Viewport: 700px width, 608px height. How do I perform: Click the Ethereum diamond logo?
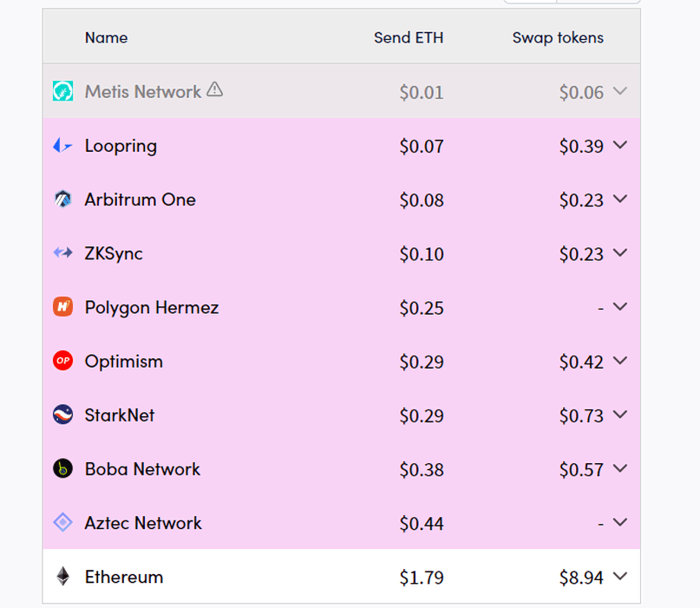click(x=63, y=576)
